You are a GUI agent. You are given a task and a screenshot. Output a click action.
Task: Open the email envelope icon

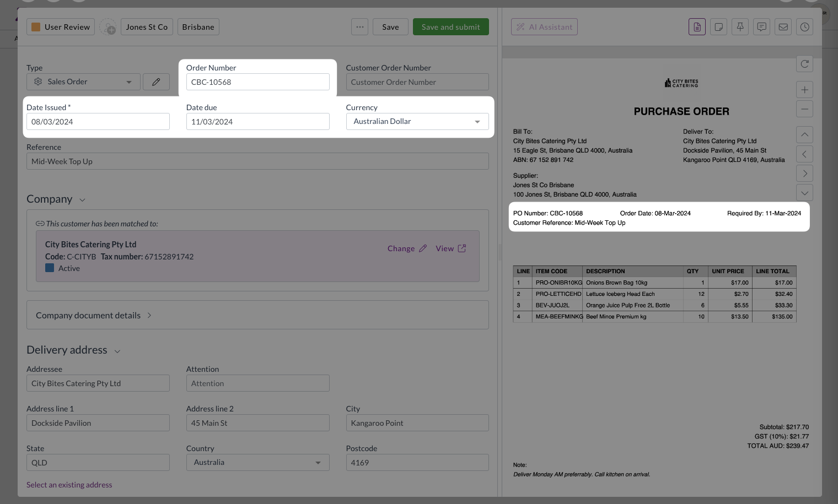(783, 26)
